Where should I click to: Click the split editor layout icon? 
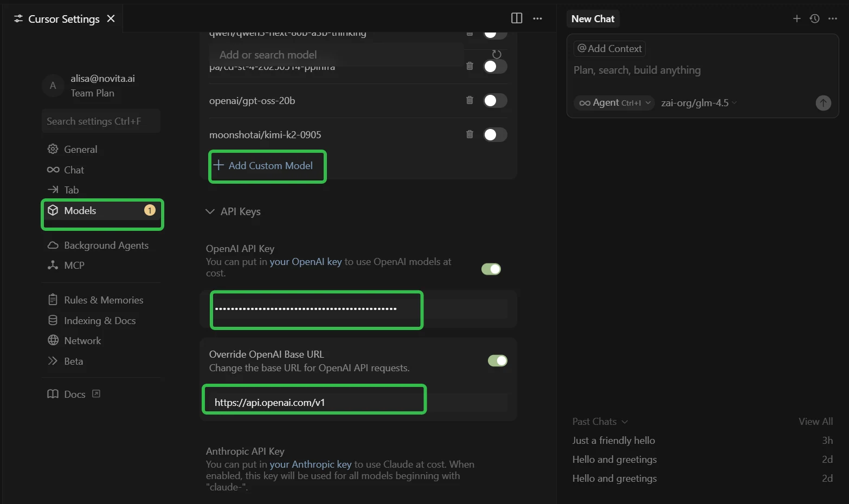click(517, 18)
